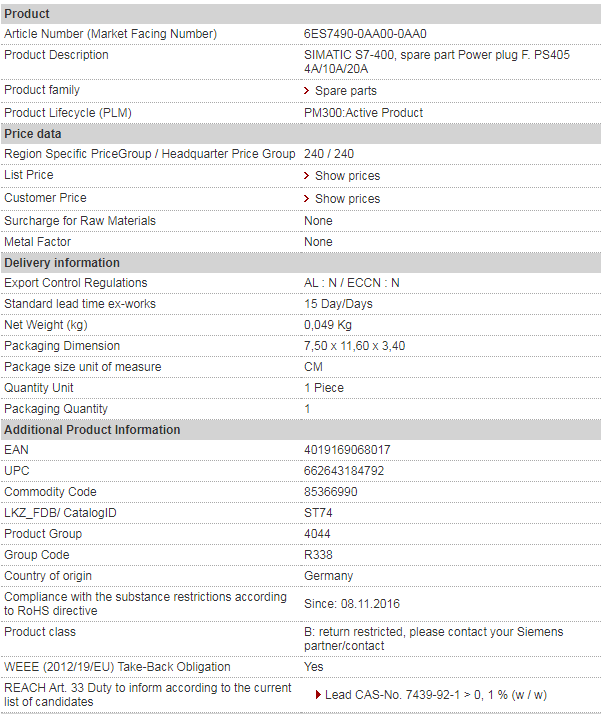Click the Price data section header

301,134
